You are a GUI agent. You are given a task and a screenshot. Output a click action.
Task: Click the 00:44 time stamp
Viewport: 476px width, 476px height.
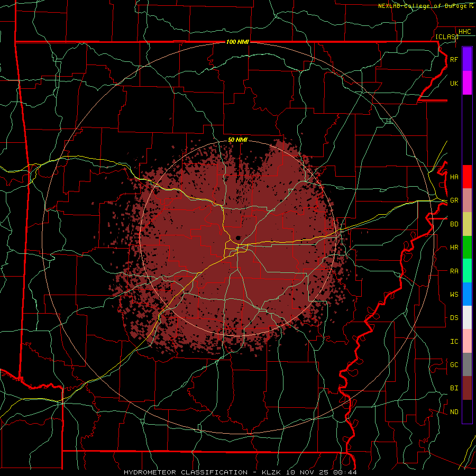(345, 472)
